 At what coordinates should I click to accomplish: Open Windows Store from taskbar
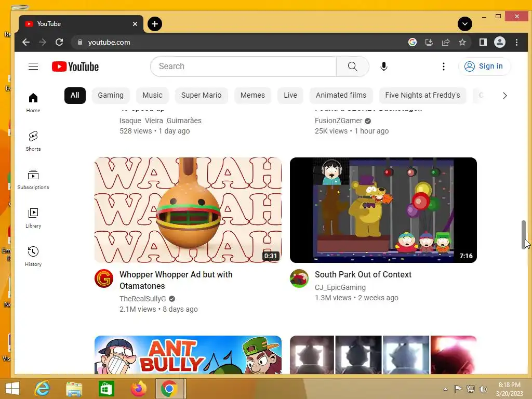point(106,389)
